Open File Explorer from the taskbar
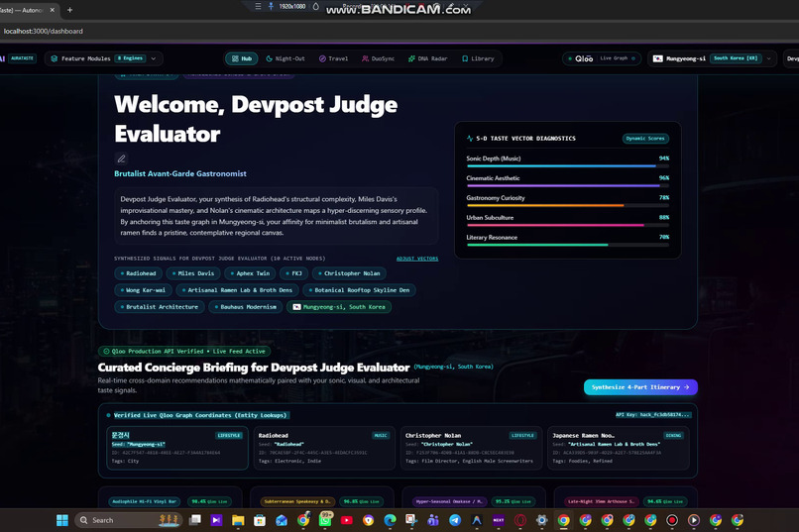The width and height of the screenshot is (799, 532). tap(238, 520)
